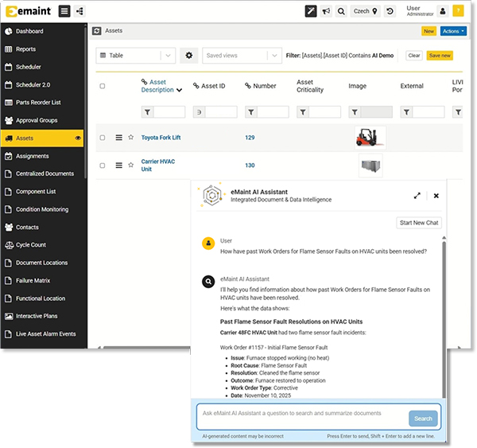The image size is (477, 448).
Task: Click the HVAC unit image thumbnail
Action: [x=370, y=166]
